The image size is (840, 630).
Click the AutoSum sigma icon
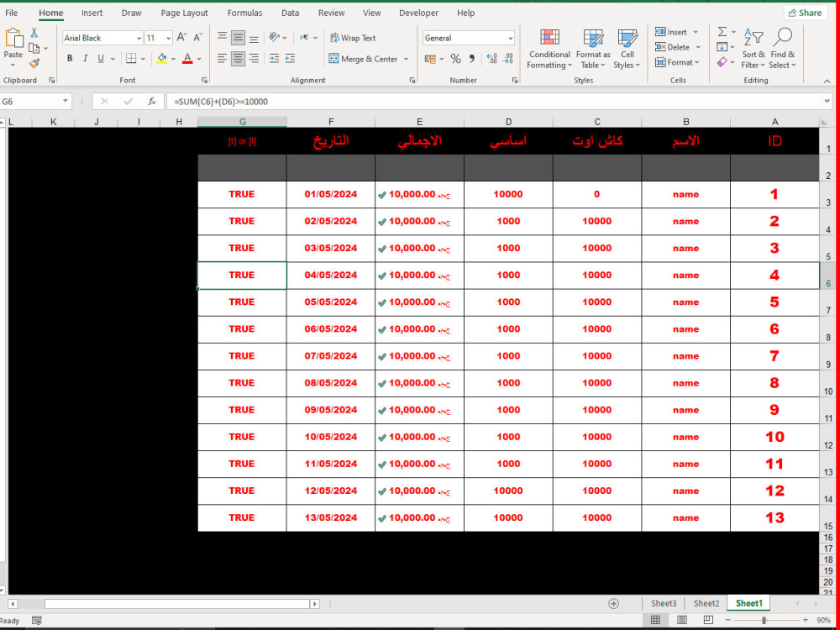click(722, 32)
